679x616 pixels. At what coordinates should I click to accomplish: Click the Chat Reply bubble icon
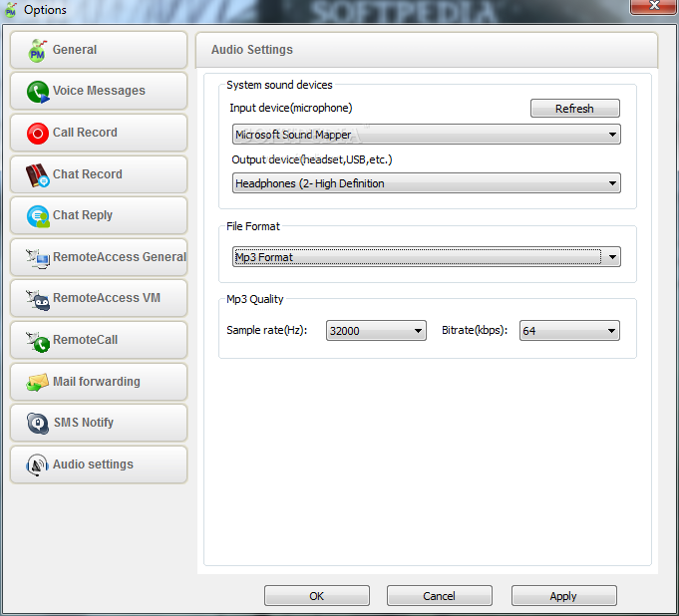coord(38,216)
